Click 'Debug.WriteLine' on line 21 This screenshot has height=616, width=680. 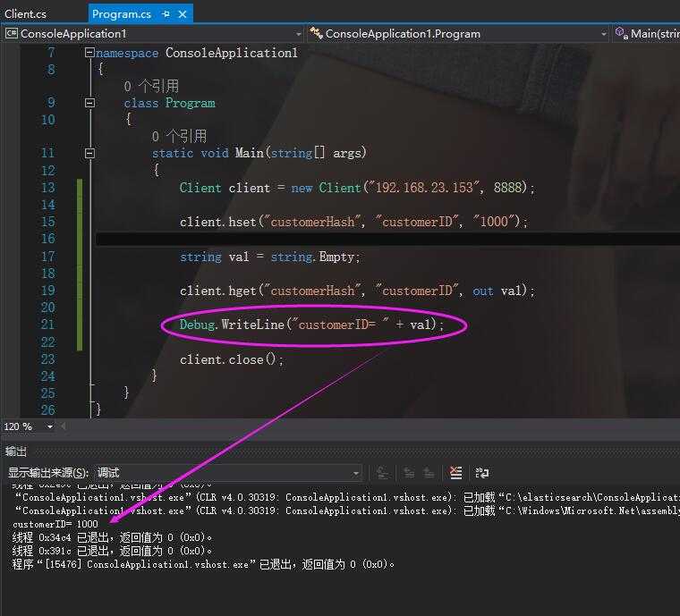click(232, 325)
